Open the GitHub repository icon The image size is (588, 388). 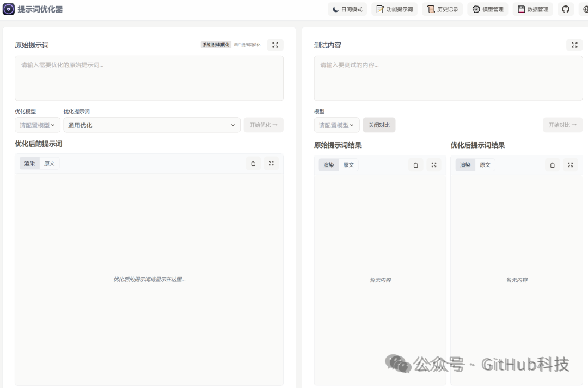(x=566, y=9)
